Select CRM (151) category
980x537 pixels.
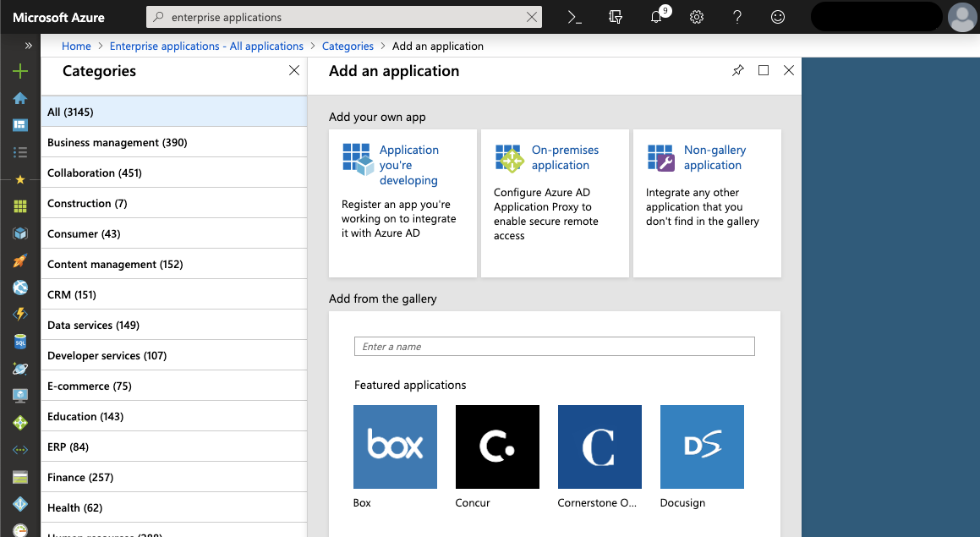(173, 294)
